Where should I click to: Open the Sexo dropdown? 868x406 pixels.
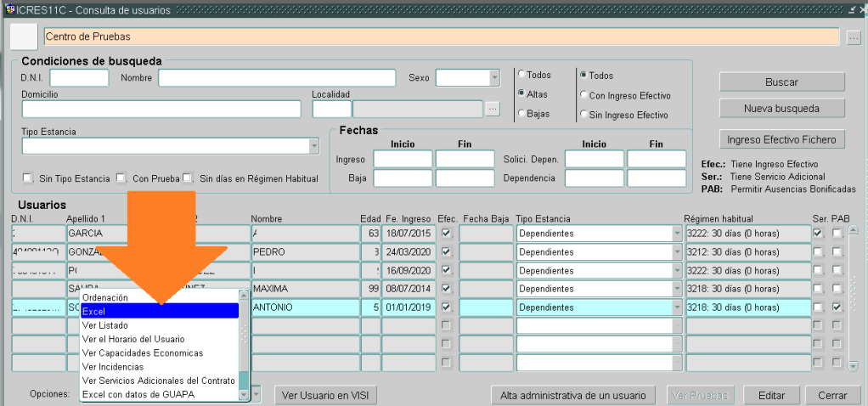click(493, 78)
